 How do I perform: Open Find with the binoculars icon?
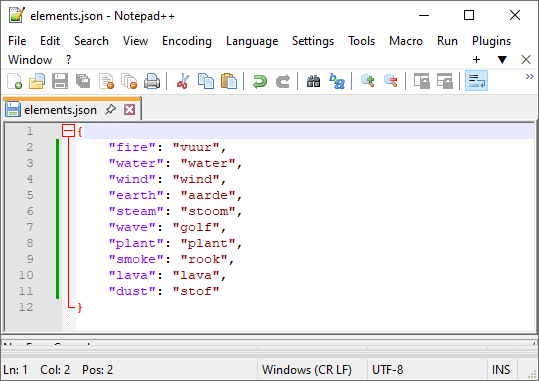[x=313, y=81]
